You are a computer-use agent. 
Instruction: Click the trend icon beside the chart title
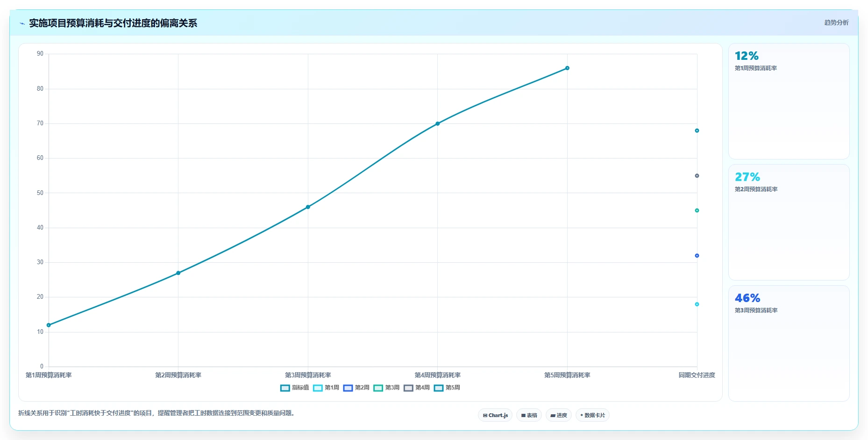click(22, 23)
